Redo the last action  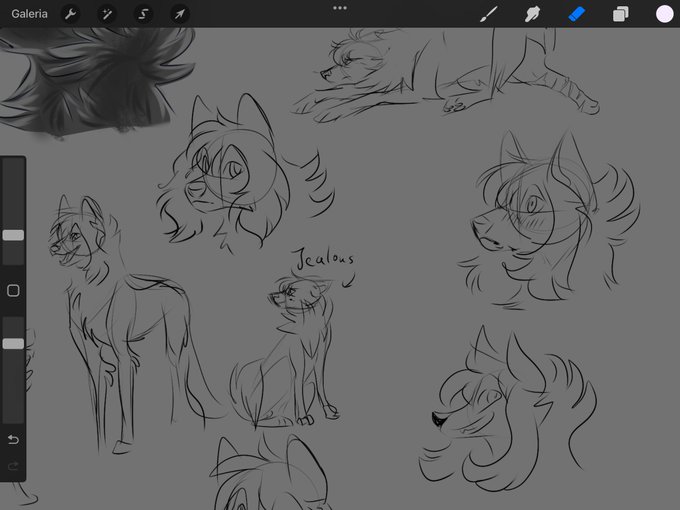click(x=13, y=466)
